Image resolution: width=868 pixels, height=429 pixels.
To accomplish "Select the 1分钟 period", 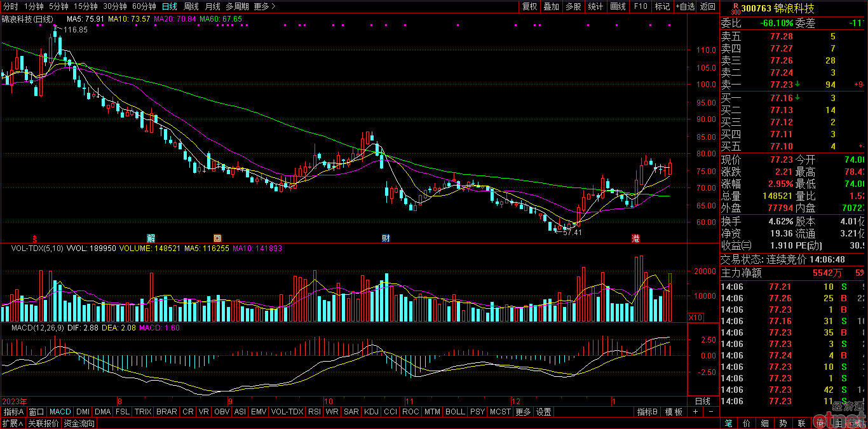I will [34, 6].
